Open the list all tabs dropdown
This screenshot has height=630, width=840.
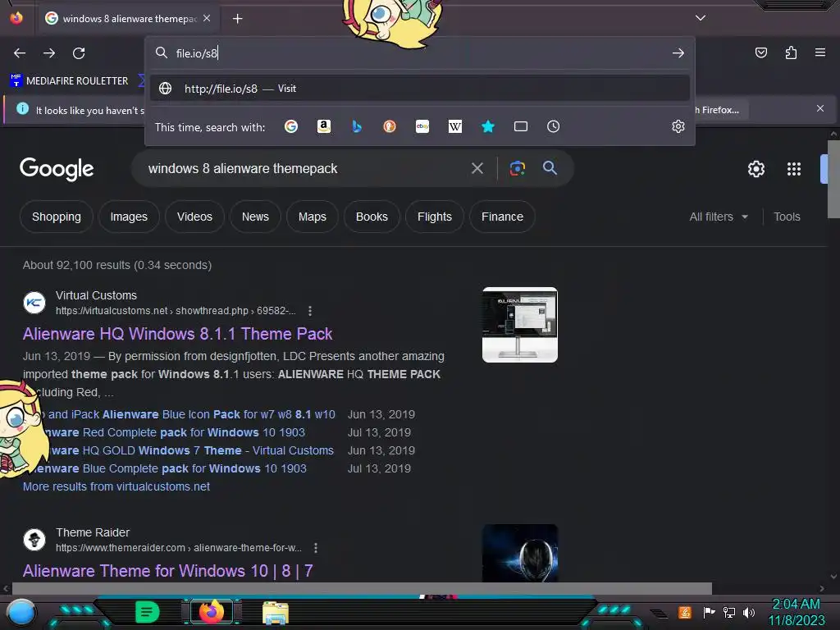tap(701, 18)
